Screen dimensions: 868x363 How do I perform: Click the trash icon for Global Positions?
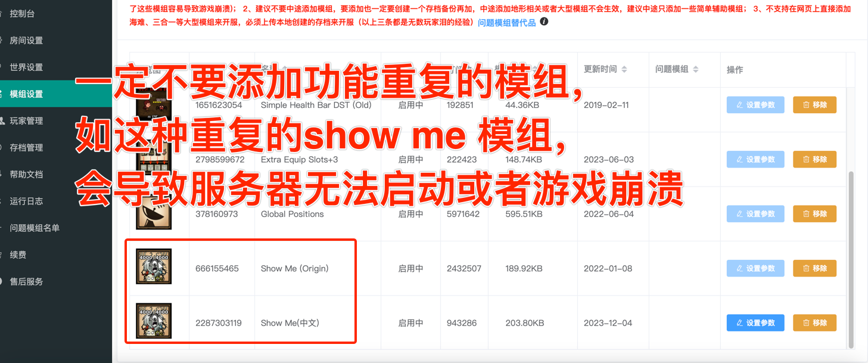pos(806,214)
